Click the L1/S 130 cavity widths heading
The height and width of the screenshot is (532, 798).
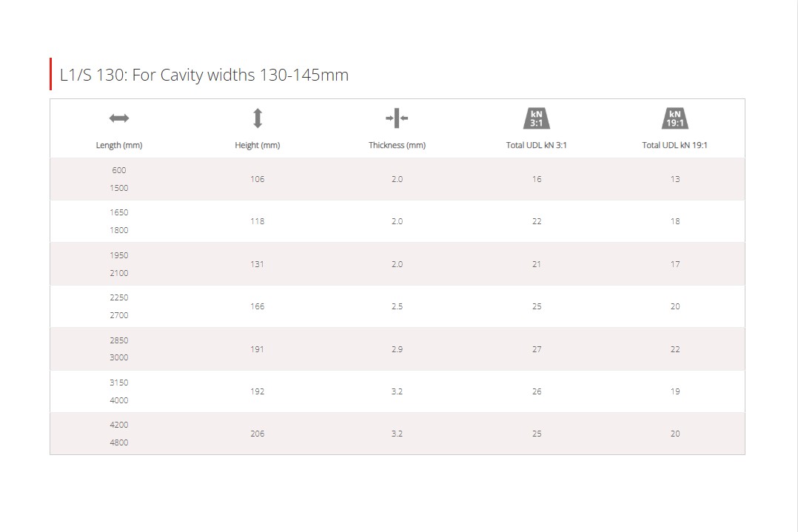(204, 75)
